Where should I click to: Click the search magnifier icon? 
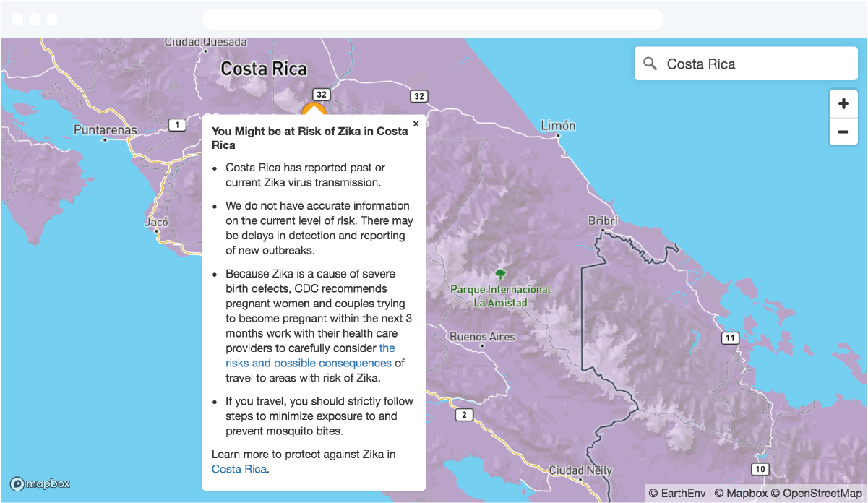pyautogui.click(x=650, y=64)
